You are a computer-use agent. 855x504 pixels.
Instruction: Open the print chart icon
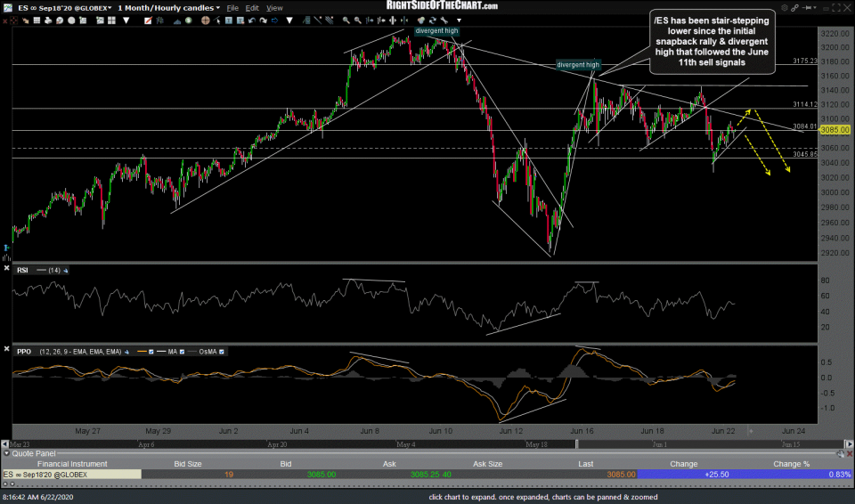click(48, 20)
